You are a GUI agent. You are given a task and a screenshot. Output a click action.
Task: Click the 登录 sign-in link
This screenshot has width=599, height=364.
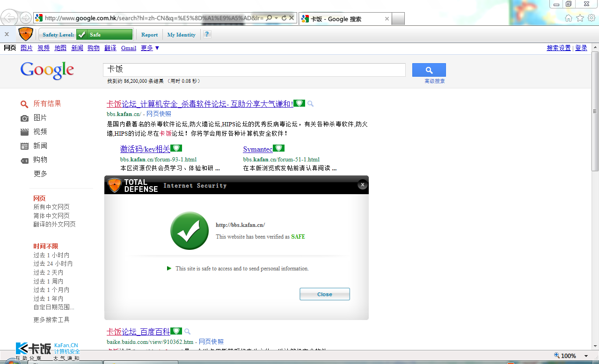pos(581,48)
